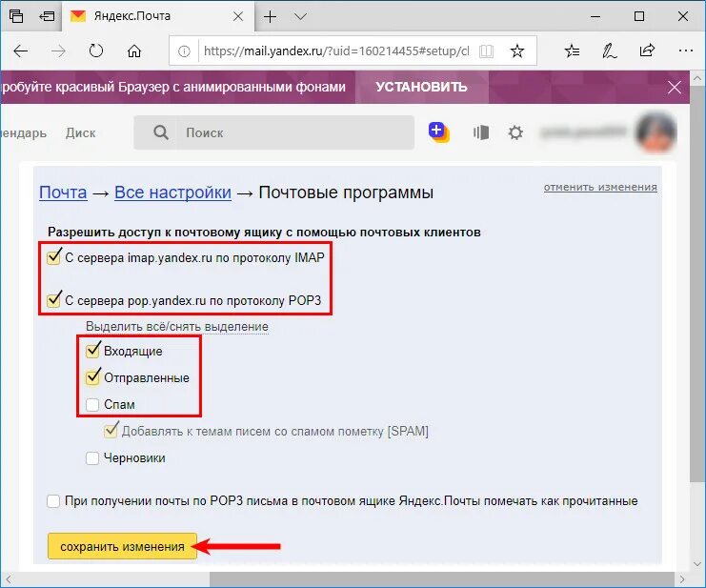Add page to favorites star
This screenshot has width=706, height=588.
[x=517, y=51]
